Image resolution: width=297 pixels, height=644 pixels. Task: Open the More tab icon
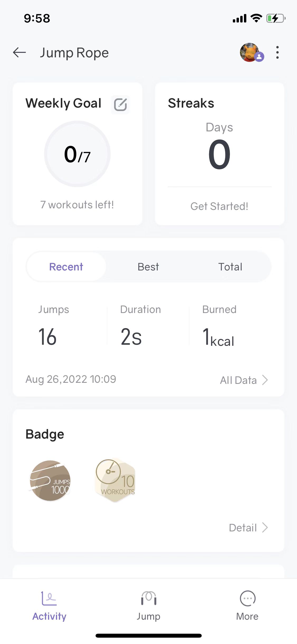point(247,598)
